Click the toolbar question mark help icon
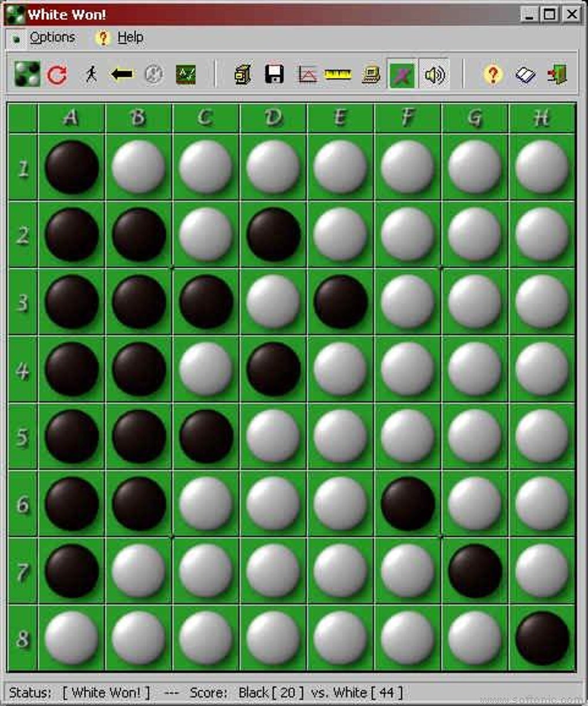This screenshot has width=588, height=706. pos(492,74)
